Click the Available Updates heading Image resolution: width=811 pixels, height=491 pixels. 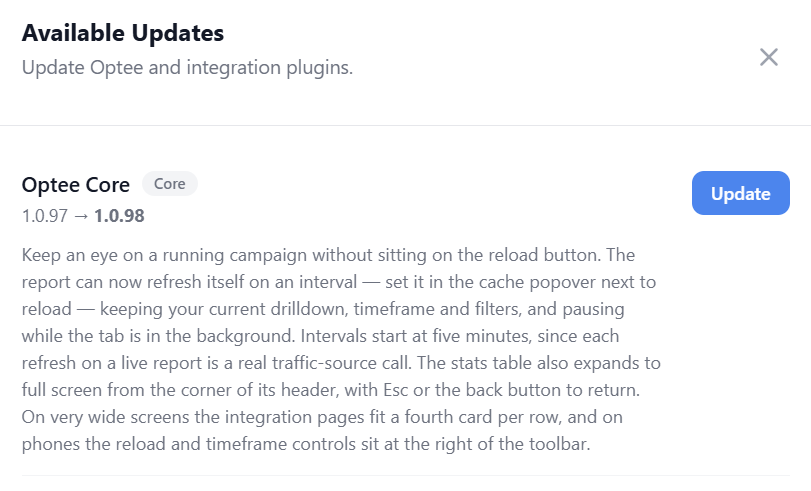coord(123,33)
